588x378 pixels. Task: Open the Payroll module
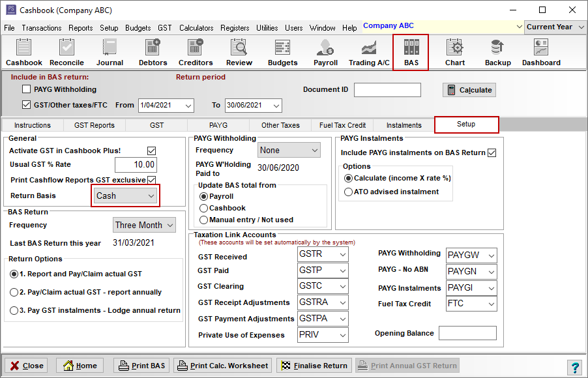(325, 53)
